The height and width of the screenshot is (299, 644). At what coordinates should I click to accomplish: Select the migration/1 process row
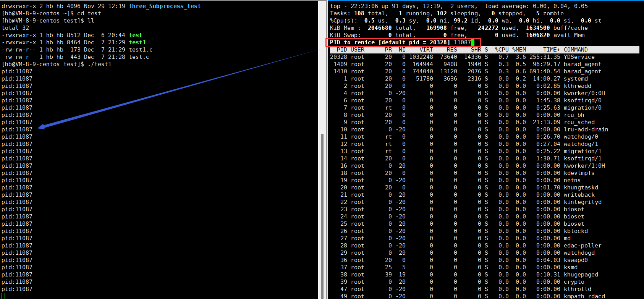point(484,151)
